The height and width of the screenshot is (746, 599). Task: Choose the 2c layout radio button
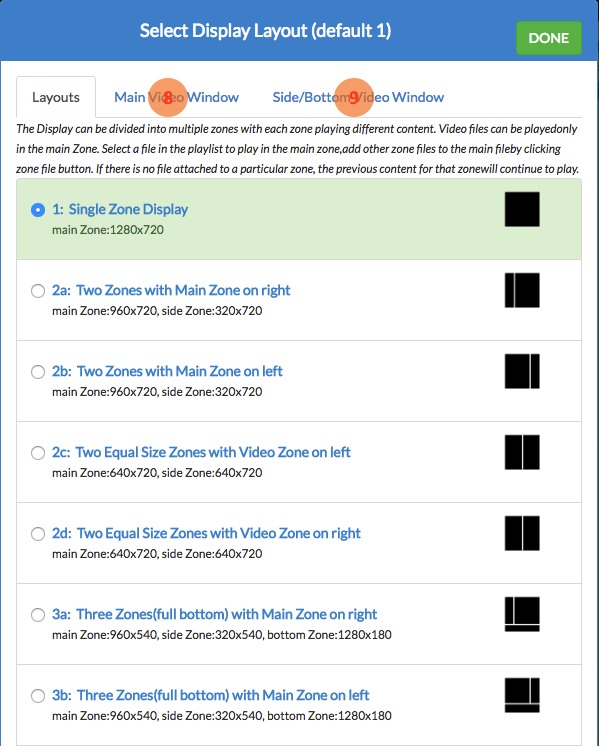pos(38,452)
